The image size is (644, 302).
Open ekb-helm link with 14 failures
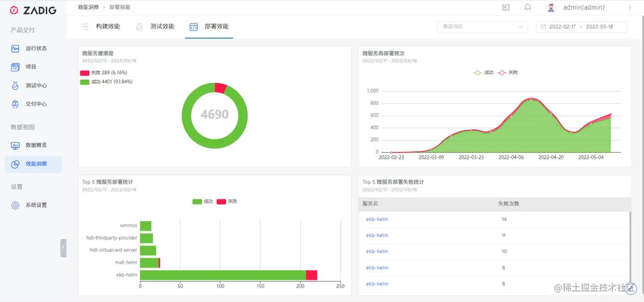(x=377, y=219)
